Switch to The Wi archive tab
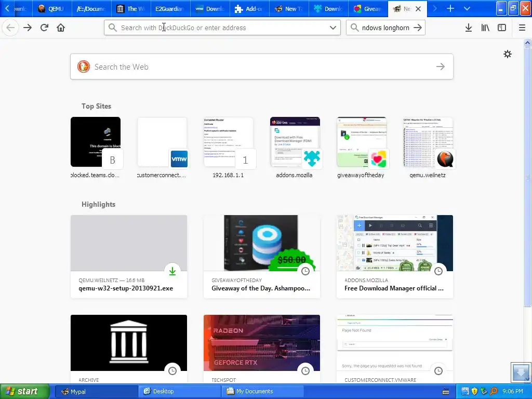The width and height of the screenshot is (532, 399). [131, 9]
